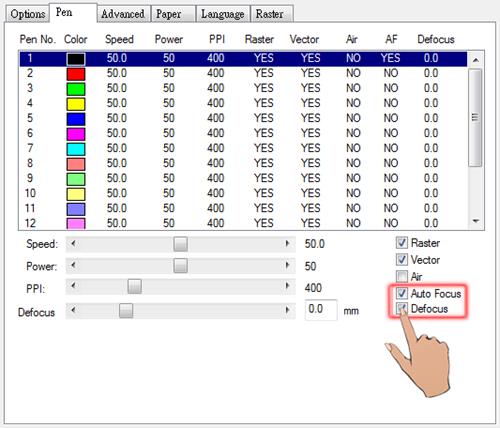Select the red color swatch of pen 2

pyautogui.click(x=76, y=74)
